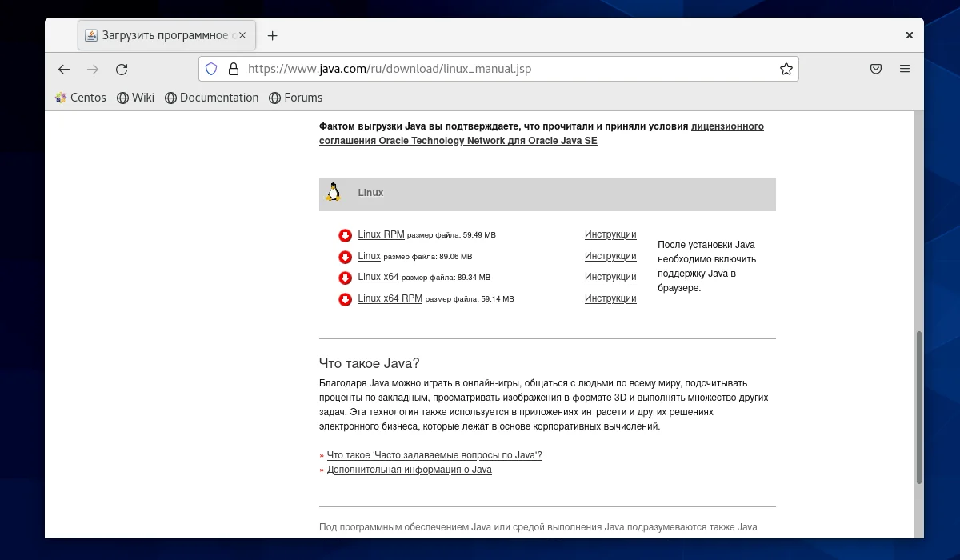Go back with the browser back arrow
The width and height of the screenshot is (960, 560).
tap(64, 70)
